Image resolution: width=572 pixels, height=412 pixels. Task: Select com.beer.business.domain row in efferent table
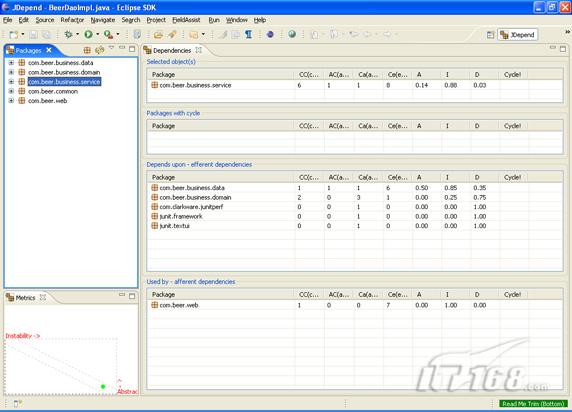coord(355,197)
